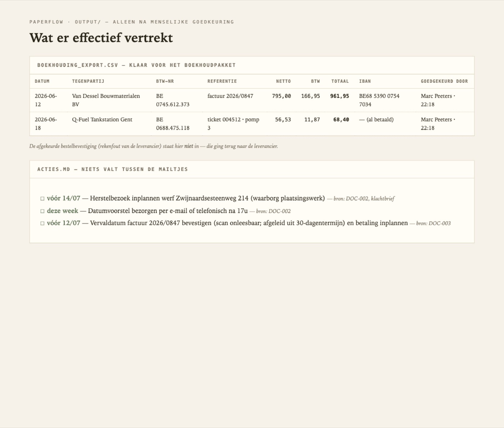Click the TEGENPARTIJ column header
This screenshot has height=428, width=504.
[88, 81]
